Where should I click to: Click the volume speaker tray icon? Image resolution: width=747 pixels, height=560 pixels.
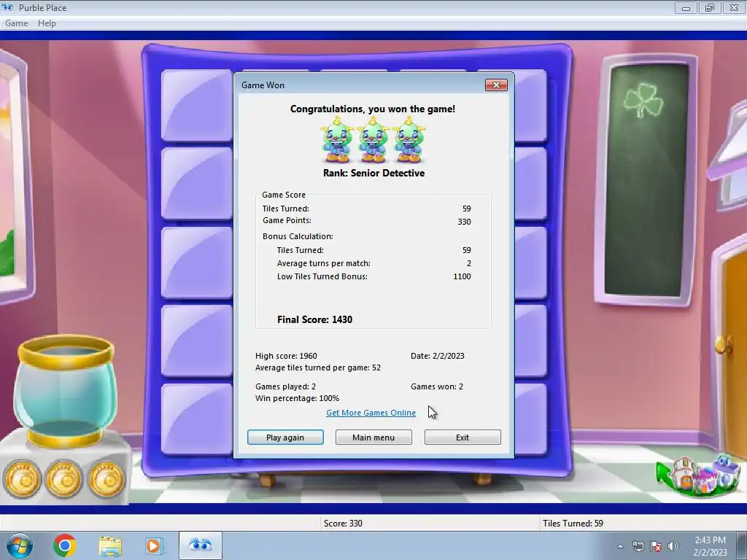673,546
